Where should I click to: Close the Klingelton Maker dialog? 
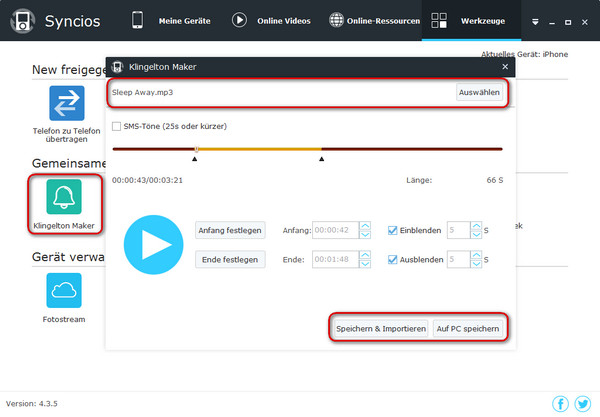505,67
